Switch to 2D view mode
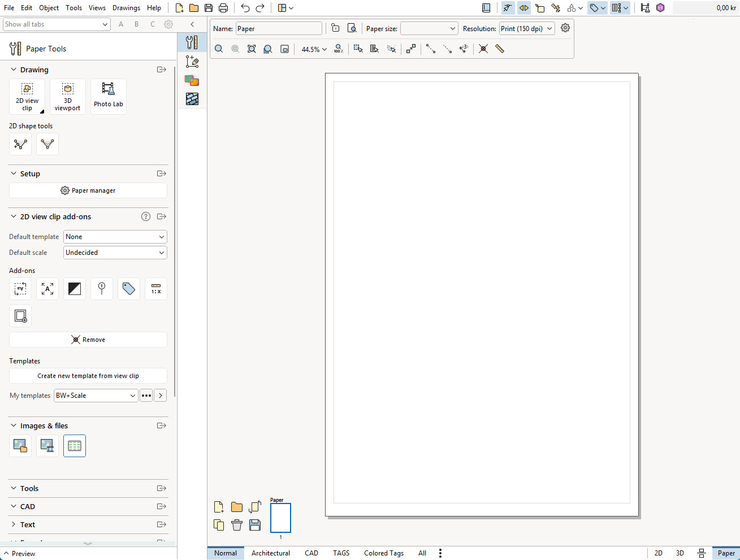This screenshot has width=740, height=560. [659, 553]
